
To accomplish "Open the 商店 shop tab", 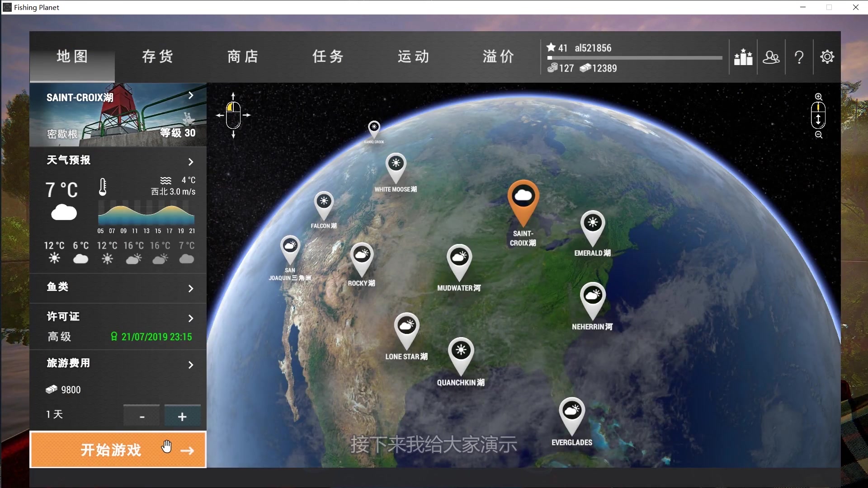I will 243,56.
